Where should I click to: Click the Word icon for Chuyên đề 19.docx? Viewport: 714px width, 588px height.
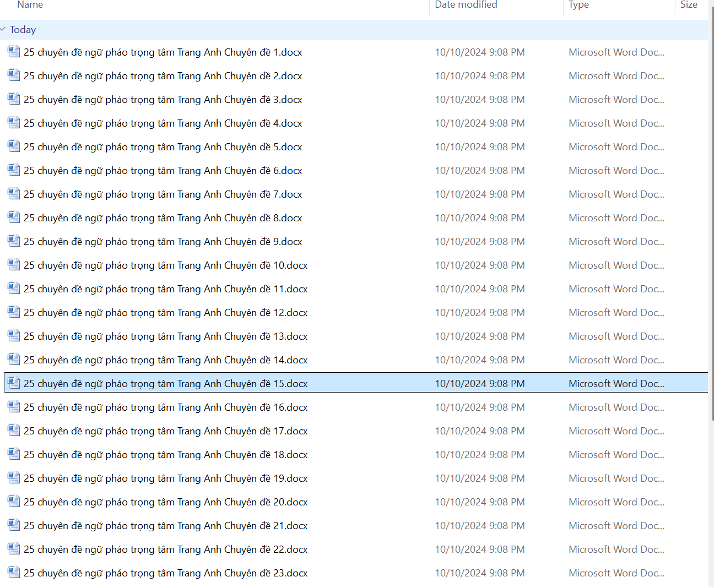14,478
